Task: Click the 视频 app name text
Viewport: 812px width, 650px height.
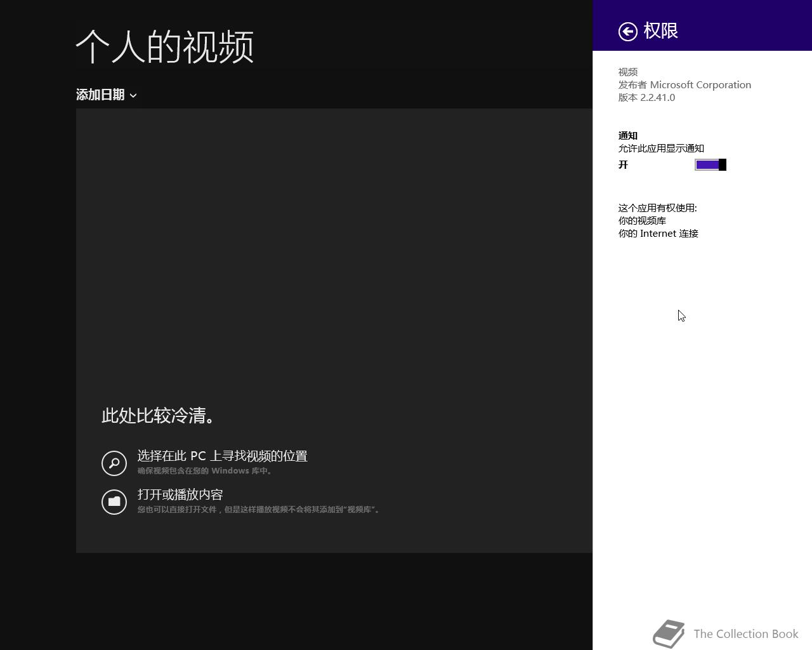Action: [628, 72]
